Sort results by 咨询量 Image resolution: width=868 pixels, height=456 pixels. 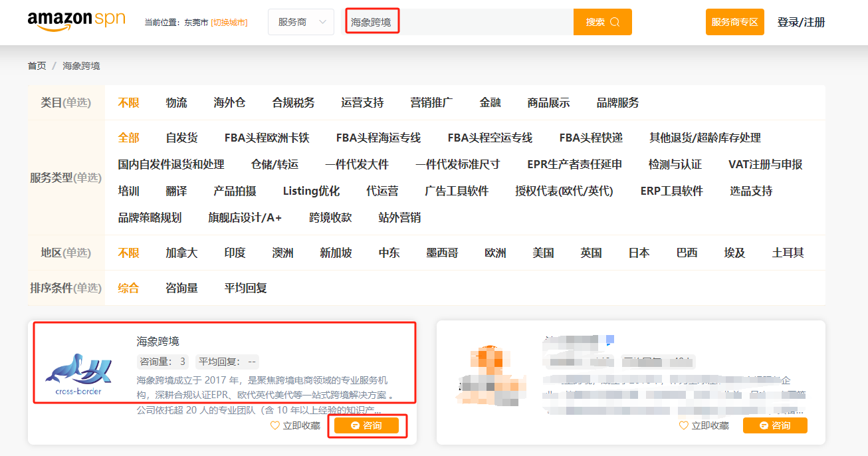182,288
